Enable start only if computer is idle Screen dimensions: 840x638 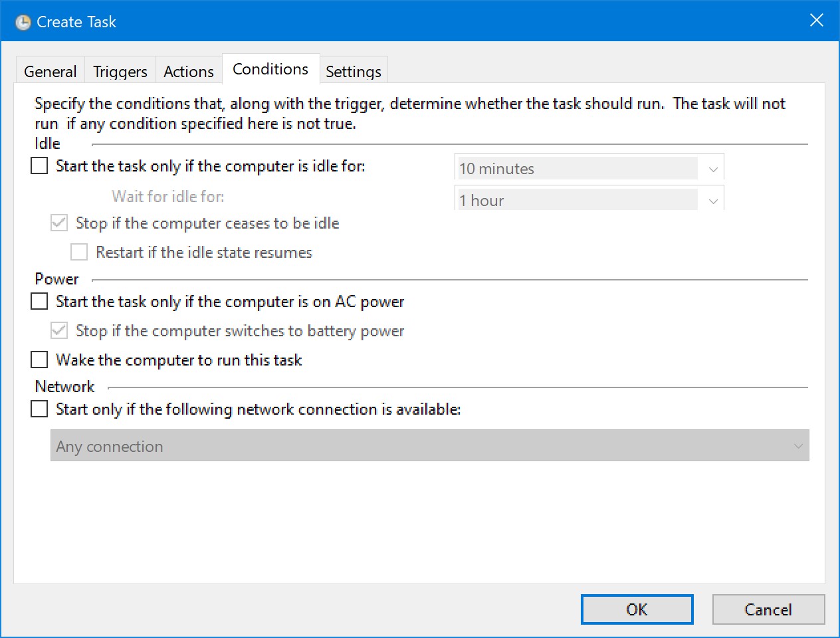(x=40, y=165)
